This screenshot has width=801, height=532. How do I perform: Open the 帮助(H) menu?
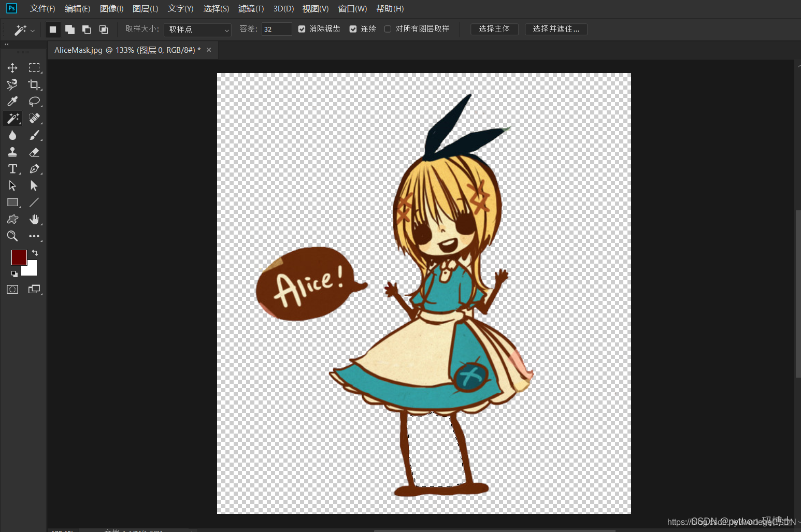point(390,9)
